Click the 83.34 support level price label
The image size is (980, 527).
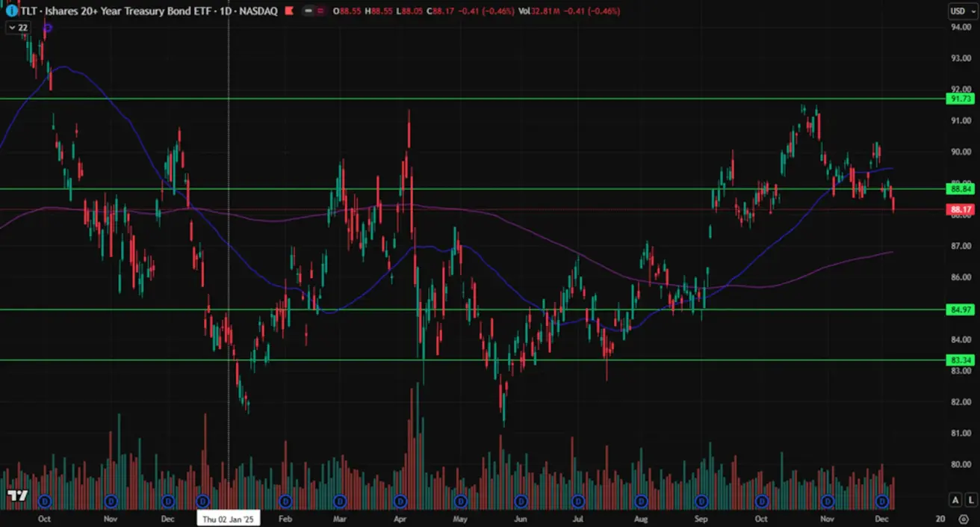tap(960, 360)
